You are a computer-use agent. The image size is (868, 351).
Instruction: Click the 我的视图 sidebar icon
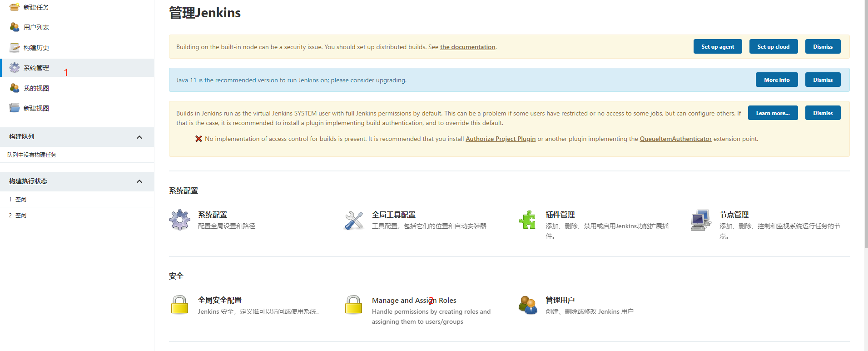click(15, 88)
